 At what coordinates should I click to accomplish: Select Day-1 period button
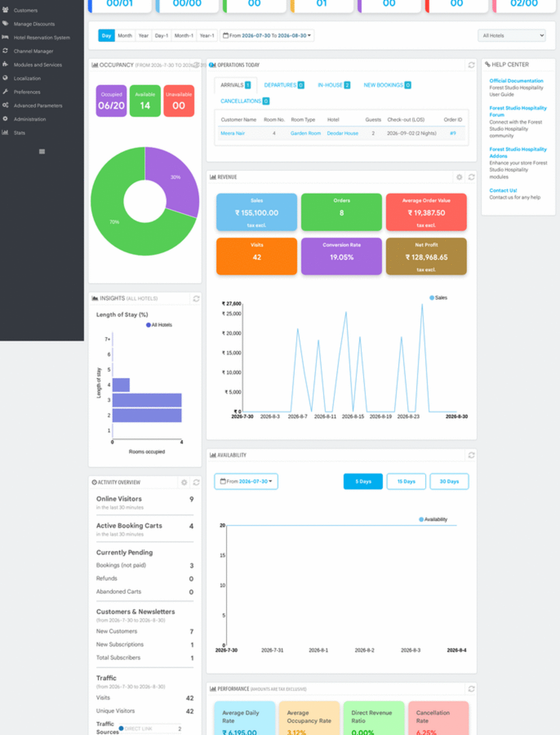tap(161, 35)
